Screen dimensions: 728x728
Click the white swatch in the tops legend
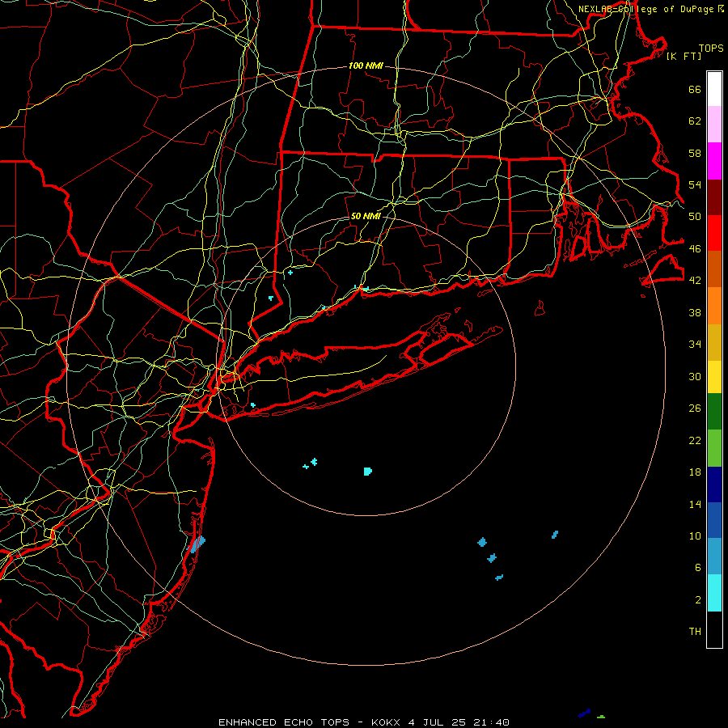[x=714, y=89]
